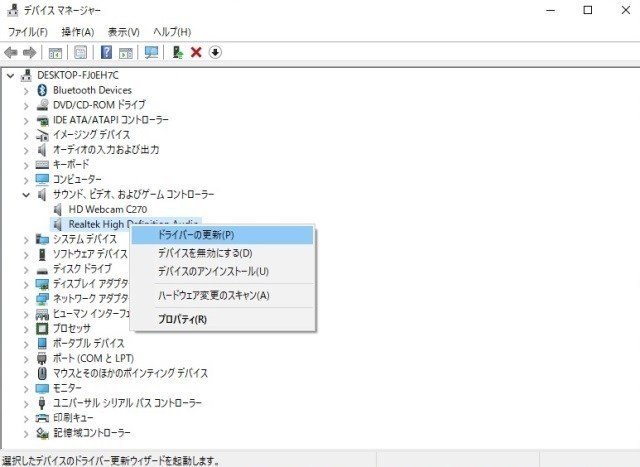Expand the DVD/CD-ROM ドライブ node
This screenshot has width=640, height=467.
pyautogui.click(x=27, y=106)
